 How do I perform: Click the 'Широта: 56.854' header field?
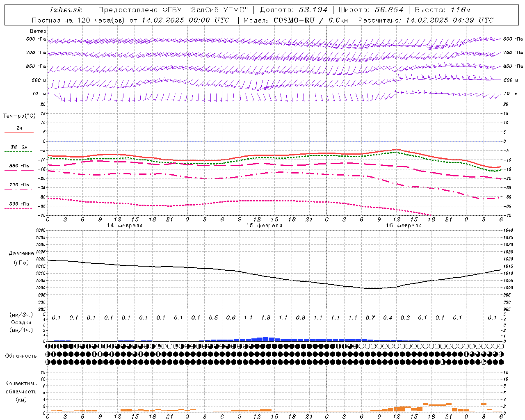(371, 10)
